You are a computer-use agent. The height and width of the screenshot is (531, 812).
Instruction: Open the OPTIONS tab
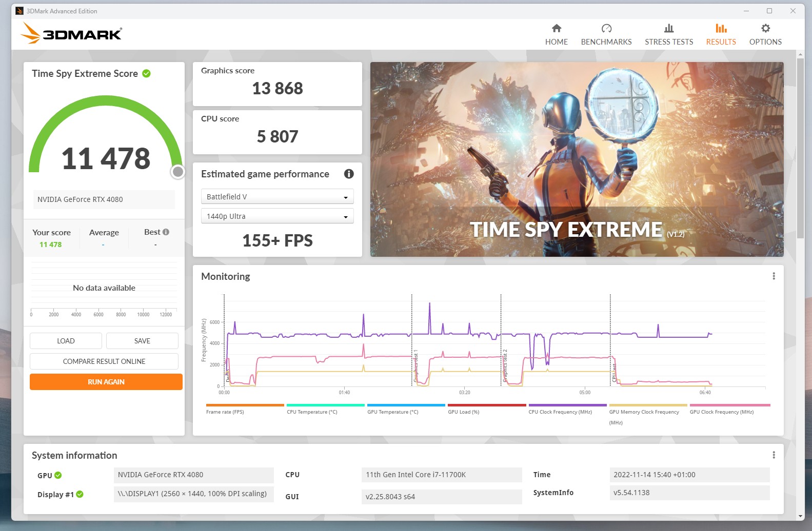[x=765, y=35]
